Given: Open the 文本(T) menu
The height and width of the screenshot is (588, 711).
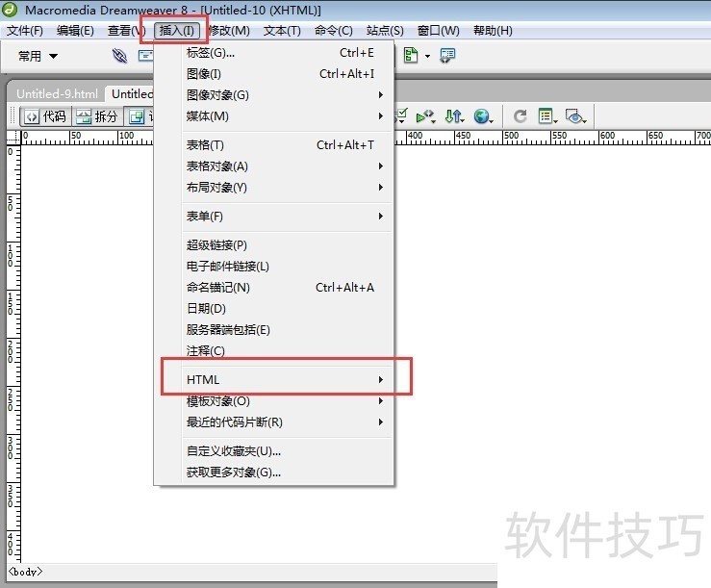Looking at the screenshot, I should tap(282, 31).
